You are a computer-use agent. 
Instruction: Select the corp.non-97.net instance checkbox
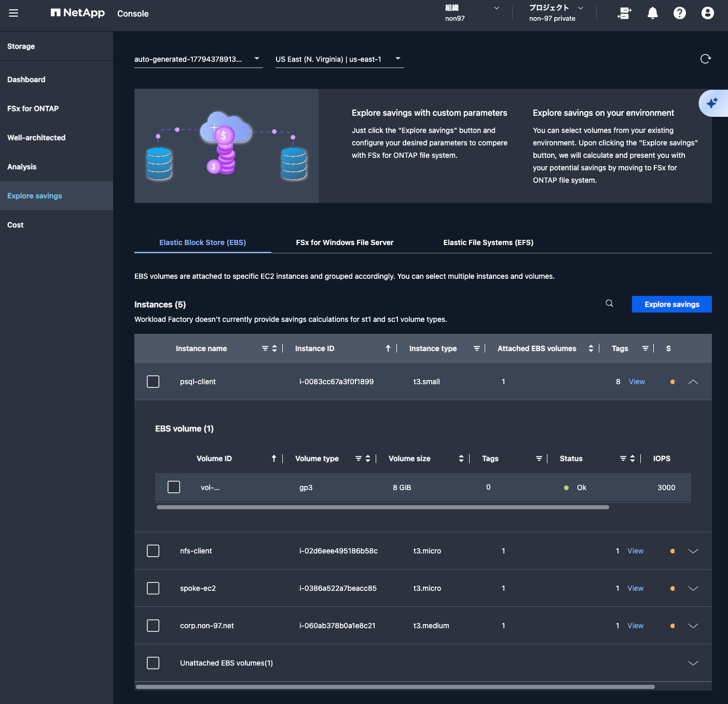click(153, 626)
